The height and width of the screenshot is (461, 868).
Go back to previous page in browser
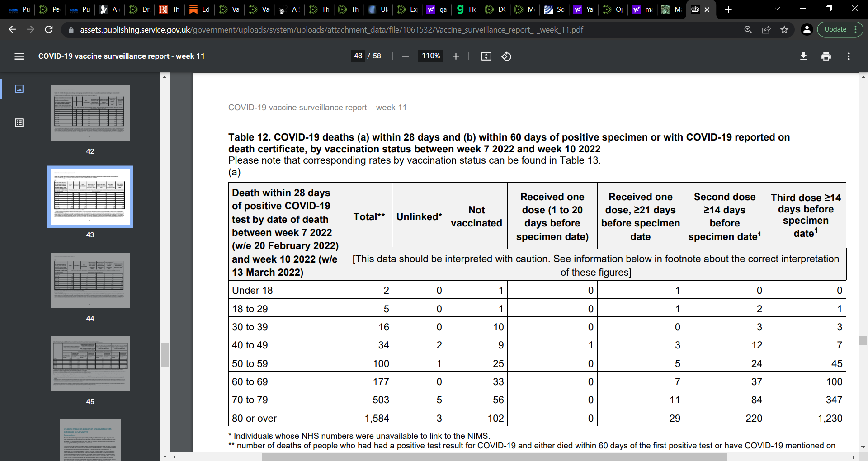12,29
